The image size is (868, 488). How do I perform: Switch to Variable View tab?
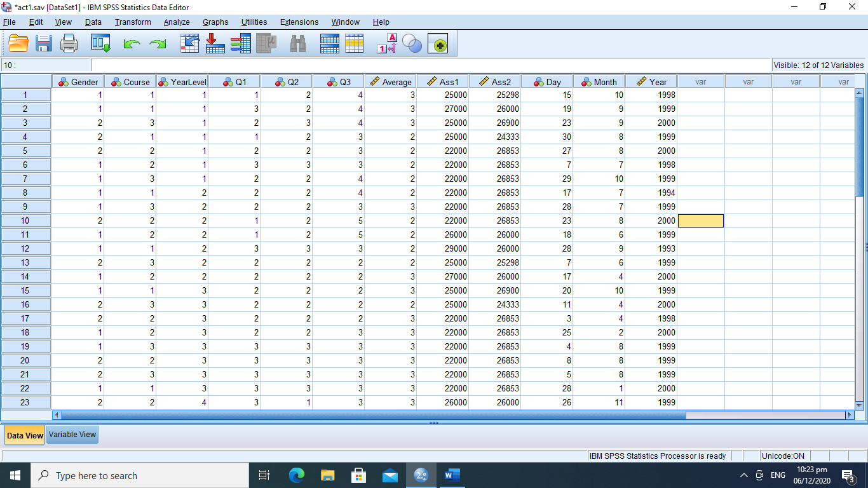[72, 435]
